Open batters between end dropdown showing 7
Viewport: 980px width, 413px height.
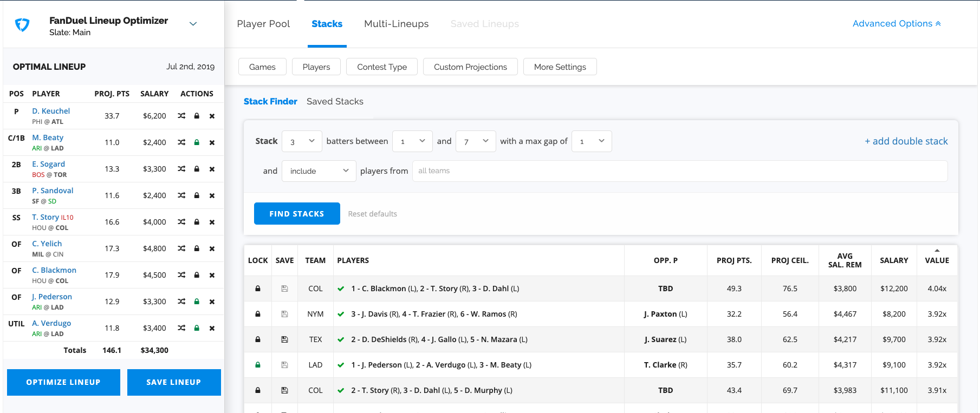click(x=476, y=141)
